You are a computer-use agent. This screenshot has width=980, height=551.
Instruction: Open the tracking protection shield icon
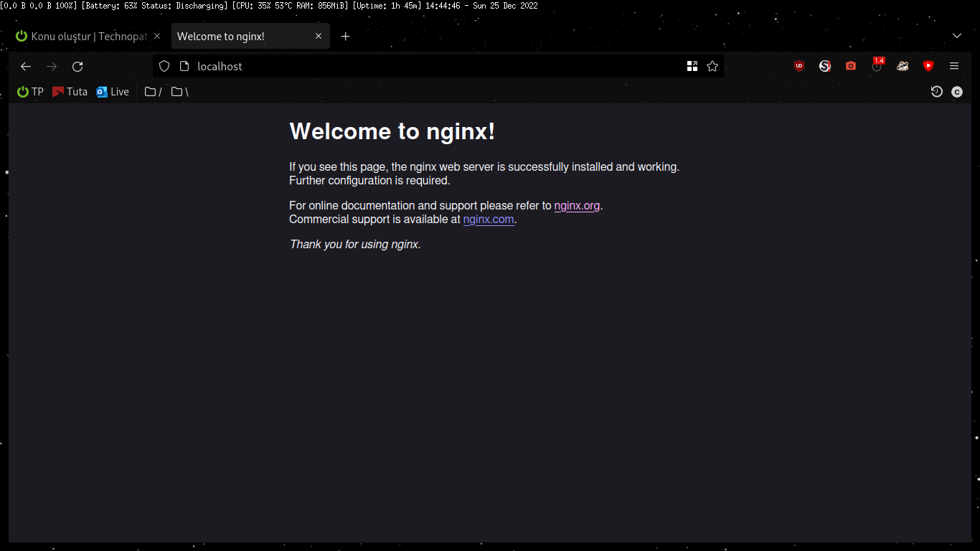tap(164, 67)
